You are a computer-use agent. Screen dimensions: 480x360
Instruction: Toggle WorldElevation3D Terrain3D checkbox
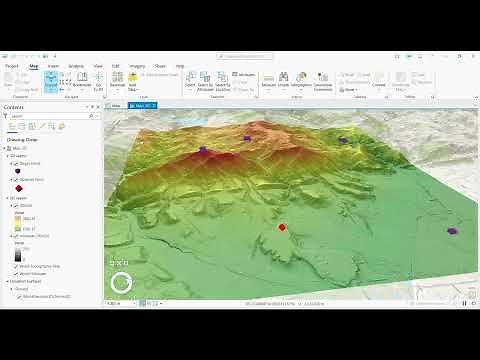20,296
